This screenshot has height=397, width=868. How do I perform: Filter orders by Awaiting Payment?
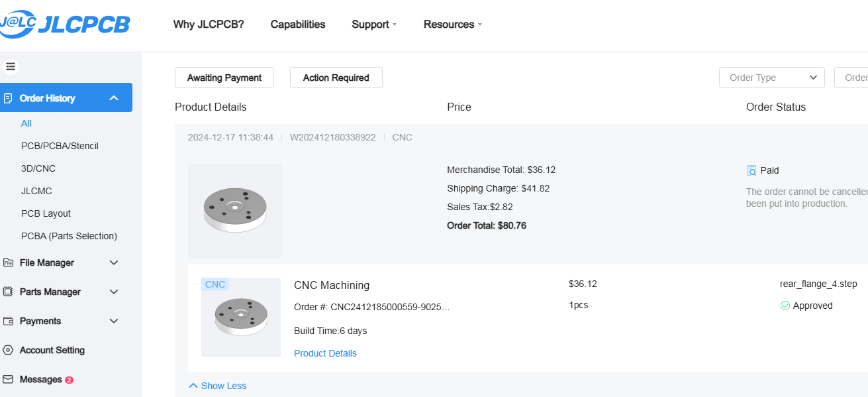tap(224, 78)
